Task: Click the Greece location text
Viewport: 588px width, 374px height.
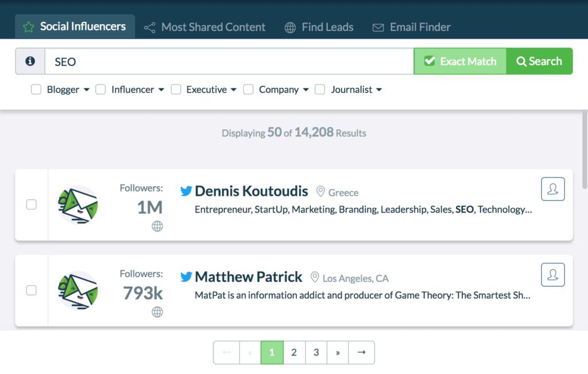Action: 343,192
